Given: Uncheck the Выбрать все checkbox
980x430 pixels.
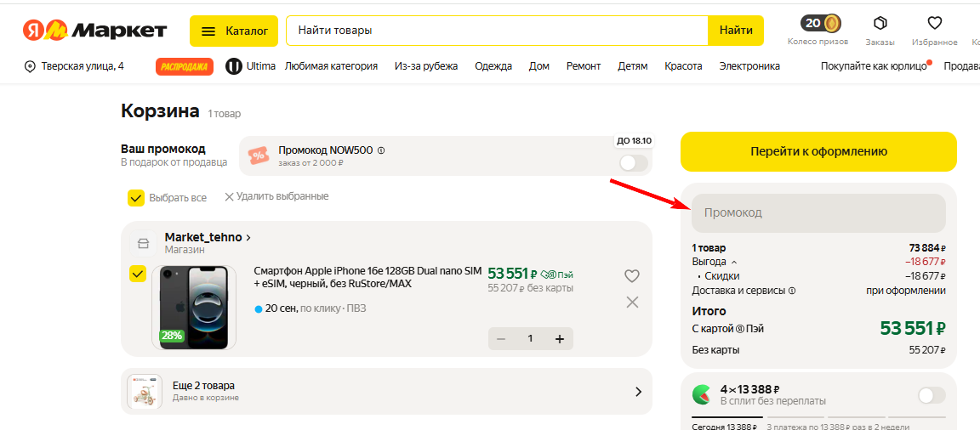Looking at the screenshot, I should point(136,198).
